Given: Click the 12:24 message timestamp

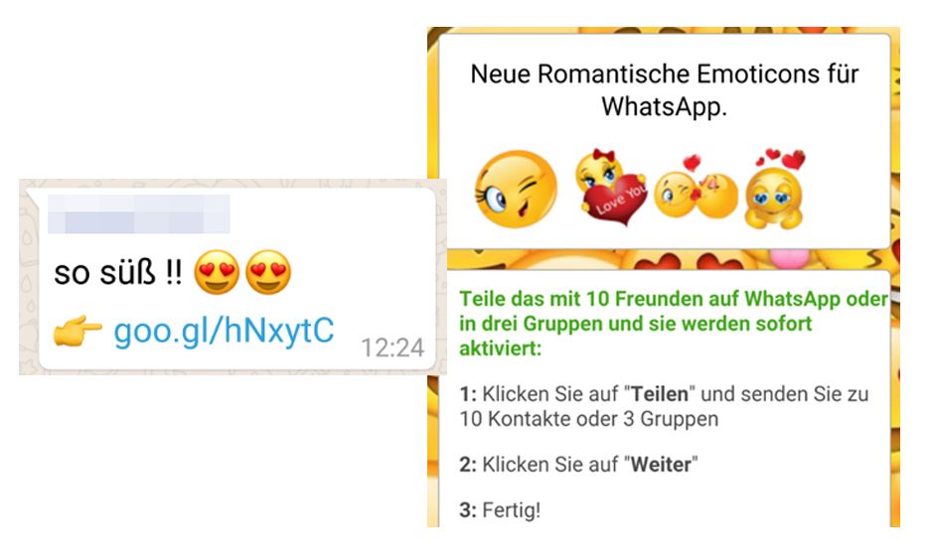Looking at the screenshot, I should point(392,348).
